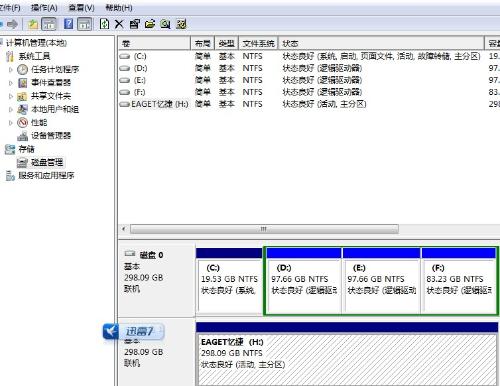Click the users icon beside 本地用户和组
This screenshot has height=386, width=500.
[x=22, y=109]
